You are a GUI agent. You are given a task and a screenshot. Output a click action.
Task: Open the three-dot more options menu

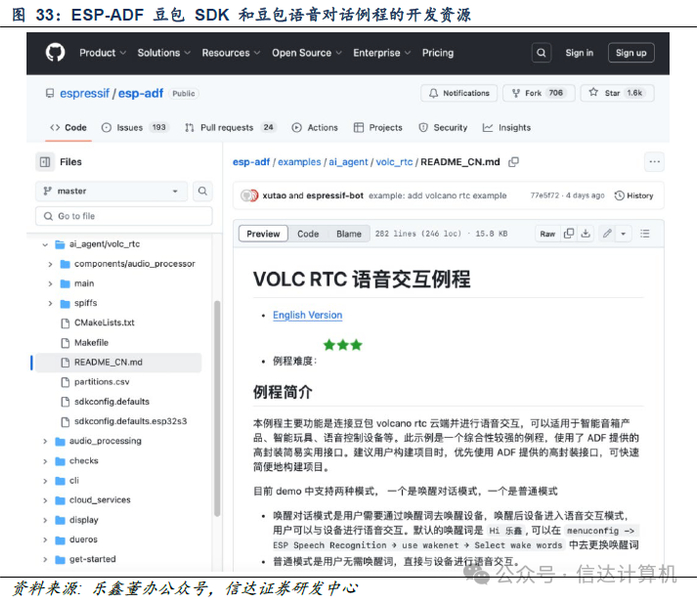click(654, 162)
